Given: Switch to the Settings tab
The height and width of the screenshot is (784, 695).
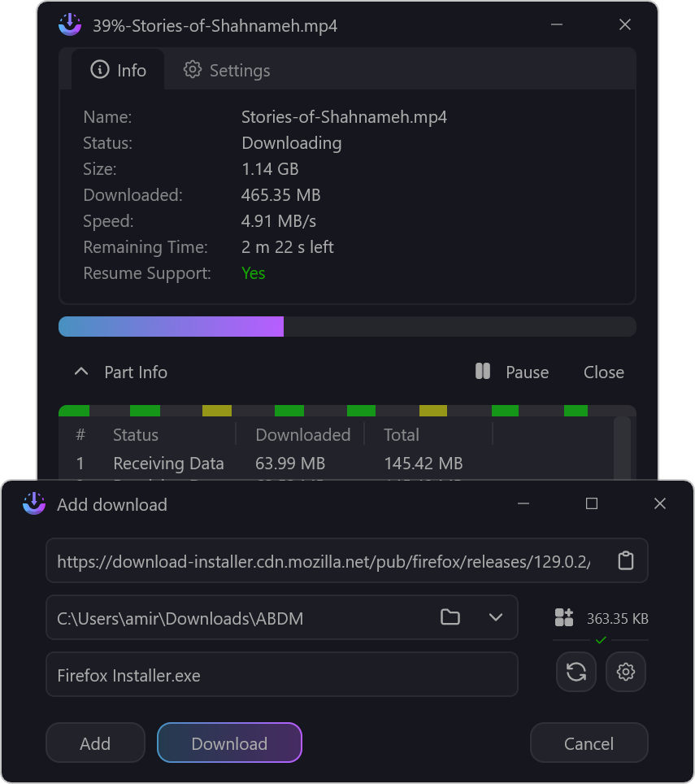Looking at the screenshot, I should tap(227, 70).
